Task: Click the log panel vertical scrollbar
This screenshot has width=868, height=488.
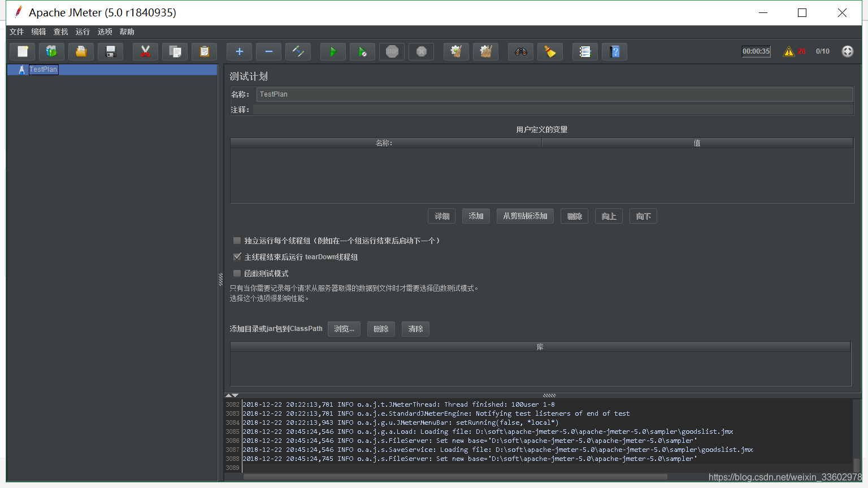Action: click(857, 465)
